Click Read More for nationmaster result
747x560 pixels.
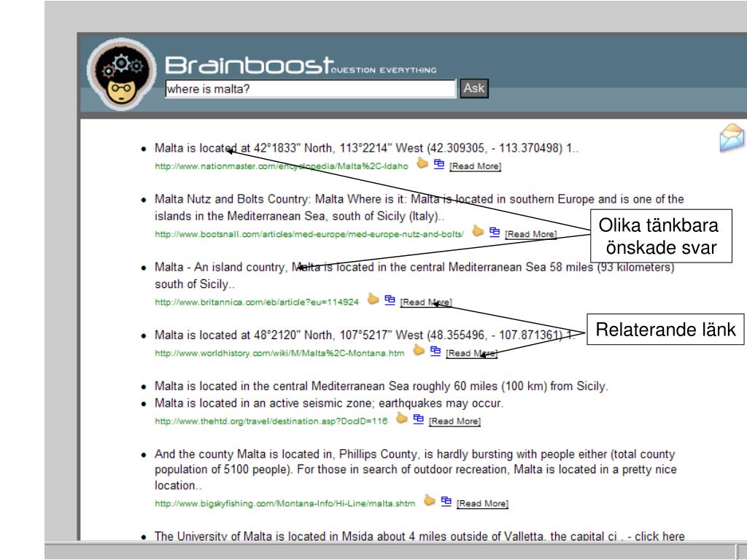tap(475, 166)
